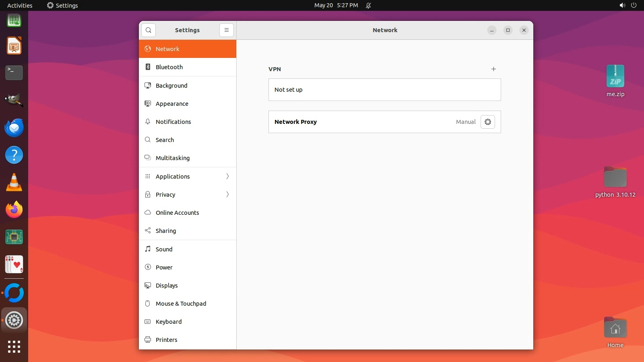644x362 pixels.
Task: Open Firefox from the dock
Action: point(14,210)
